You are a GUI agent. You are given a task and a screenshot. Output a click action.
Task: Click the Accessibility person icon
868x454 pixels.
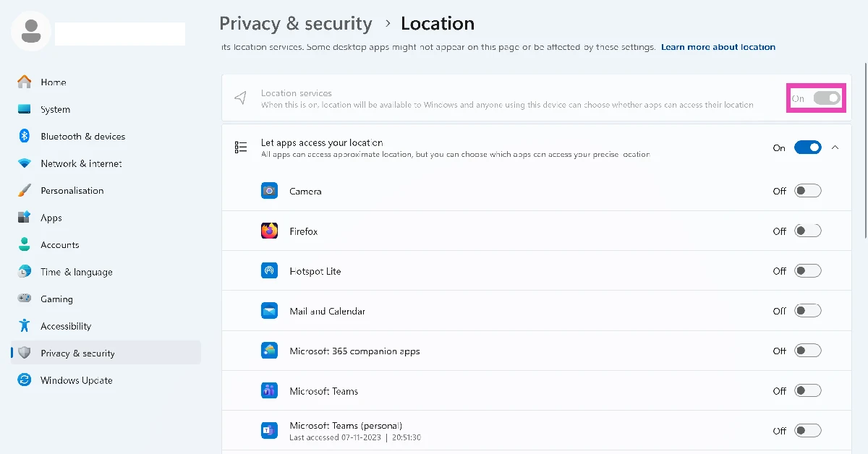click(23, 325)
